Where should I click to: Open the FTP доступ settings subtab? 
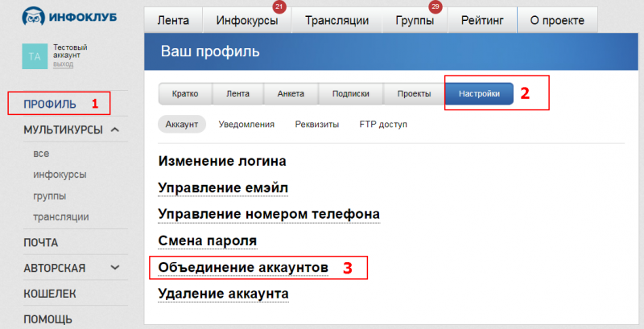(383, 125)
